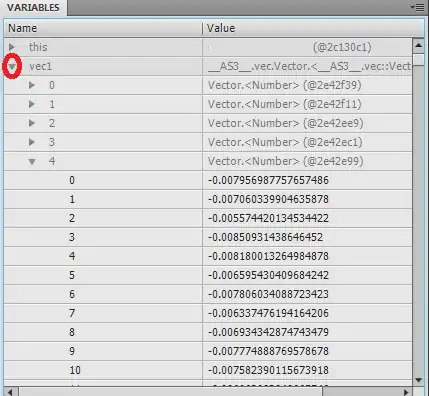Click the vertical scrollbar up arrow

(418, 45)
